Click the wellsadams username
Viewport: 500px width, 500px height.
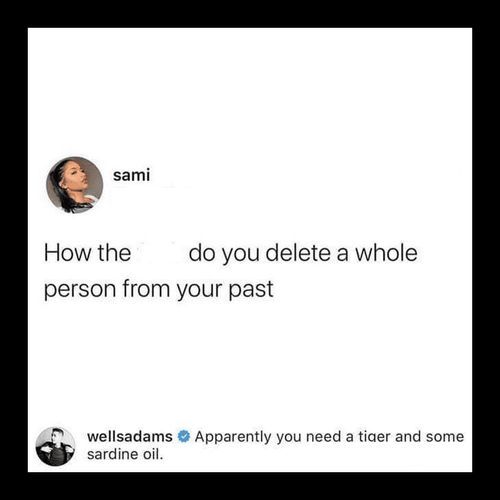tap(130, 436)
